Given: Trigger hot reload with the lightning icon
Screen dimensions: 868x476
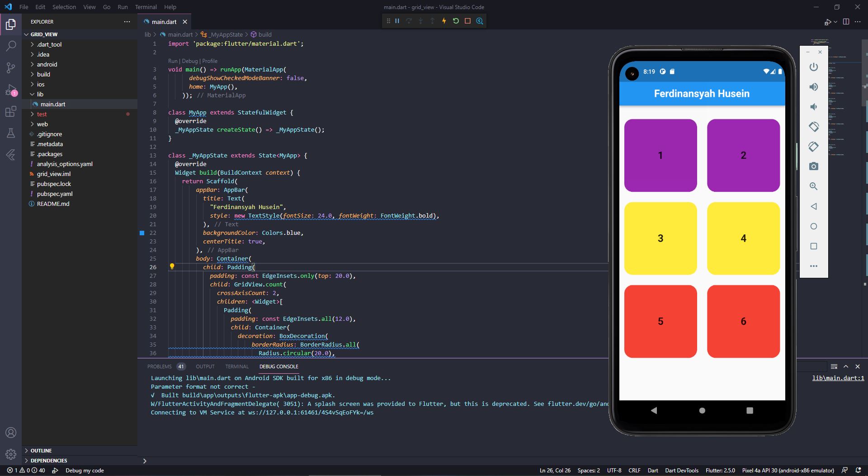Looking at the screenshot, I should coord(444,21).
